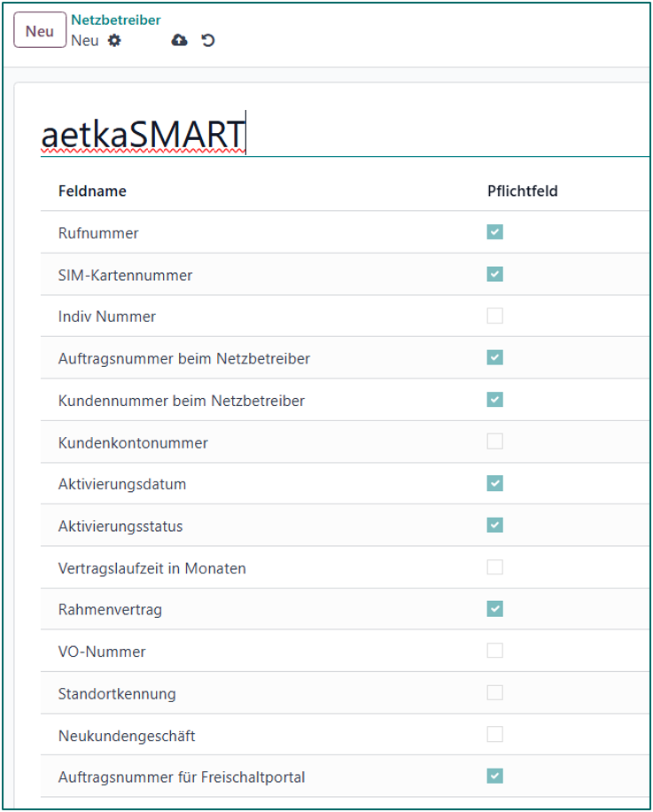This screenshot has width=653, height=812.
Task: Check the Standortkennung Pflichtfeld checkbox
Action: (x=495, y=692)
